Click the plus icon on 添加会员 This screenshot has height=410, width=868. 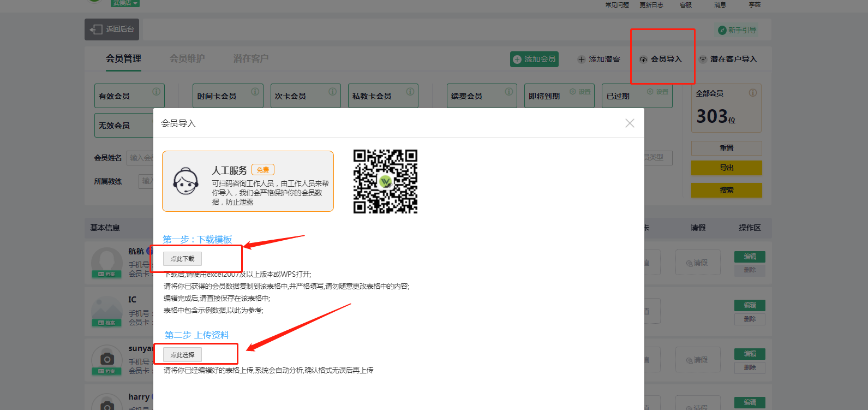[517, 60]
